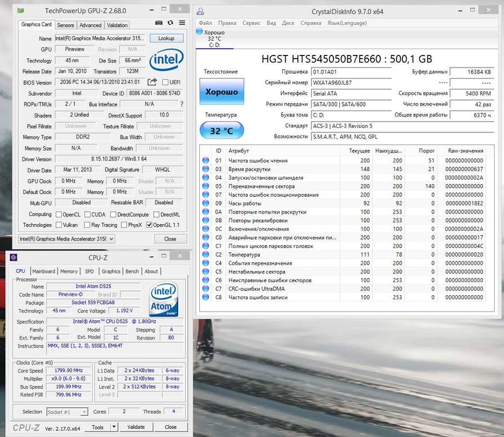Viewport: 504px width, 437px height.
Task: Open the Сервис menu
Action: [x=251, y=23]
